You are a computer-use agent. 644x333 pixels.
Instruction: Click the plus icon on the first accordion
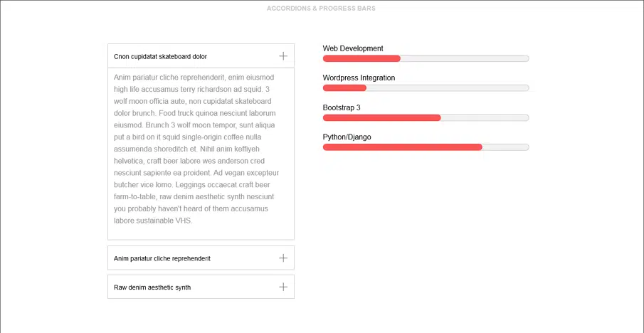pos(283,56)
